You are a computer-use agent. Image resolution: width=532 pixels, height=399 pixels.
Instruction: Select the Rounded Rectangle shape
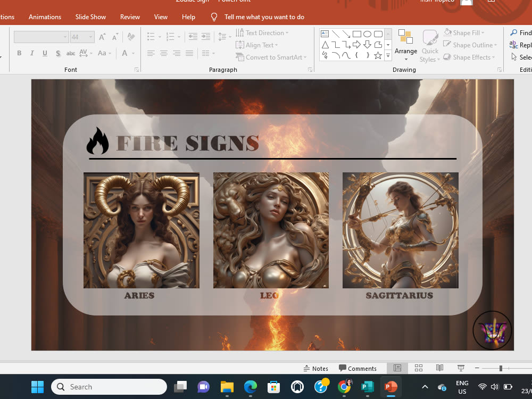point(378,34)
